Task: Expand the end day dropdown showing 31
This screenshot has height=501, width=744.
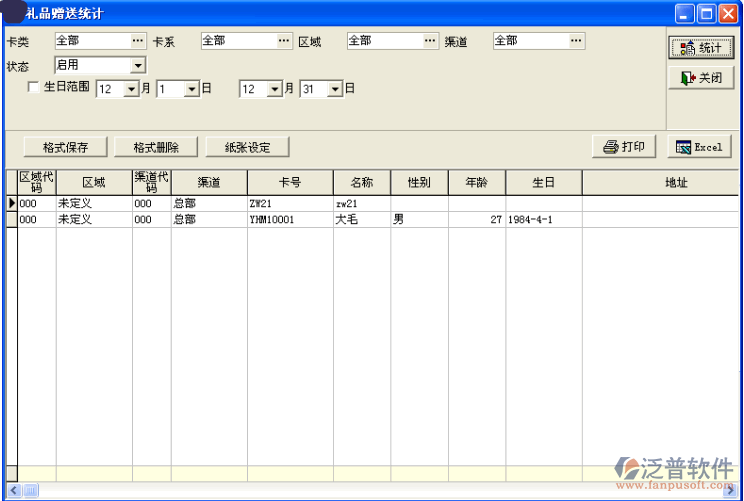Action: pyautogui.click(x=335, y=89)
